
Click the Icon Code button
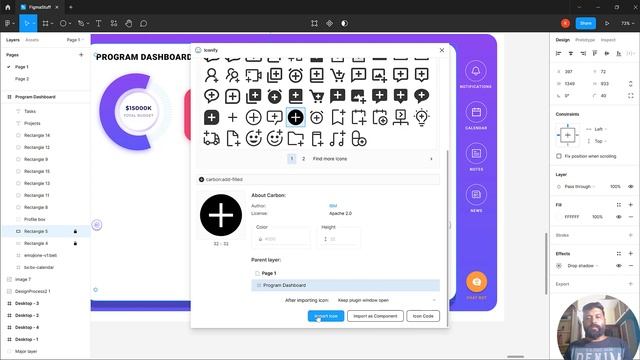pos(423,316)
